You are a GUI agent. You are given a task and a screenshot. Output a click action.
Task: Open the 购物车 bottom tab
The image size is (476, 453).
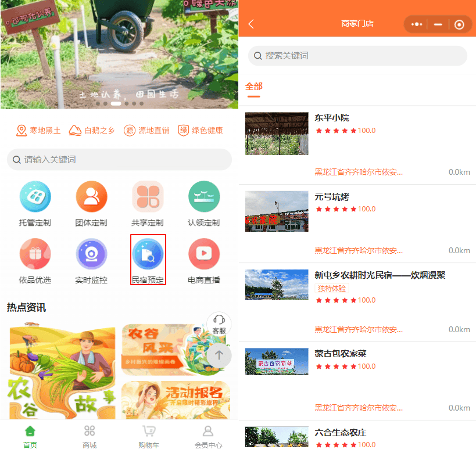coord(149,437)
